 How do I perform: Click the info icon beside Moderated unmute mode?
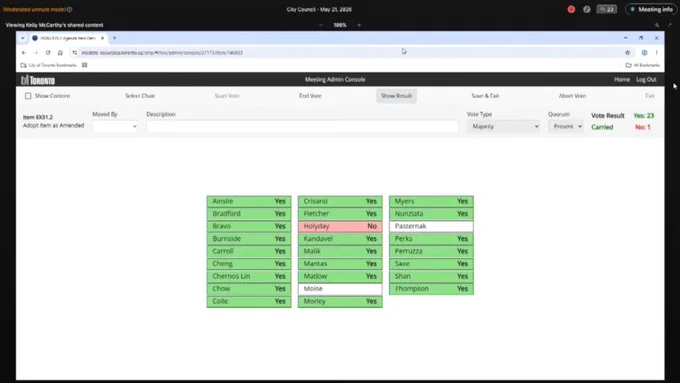[69, 9]
